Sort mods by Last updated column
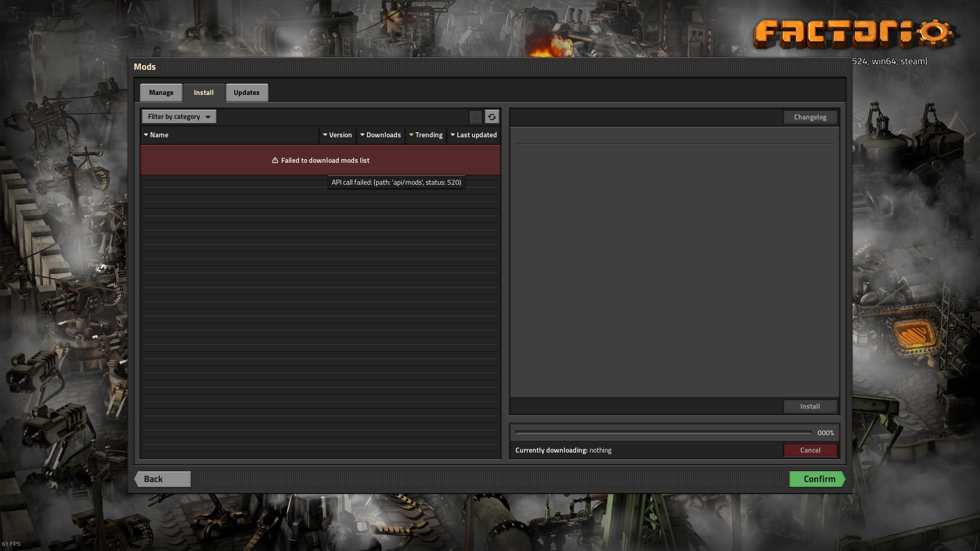This screenshot has width=980, height=551. coord(474,135)
